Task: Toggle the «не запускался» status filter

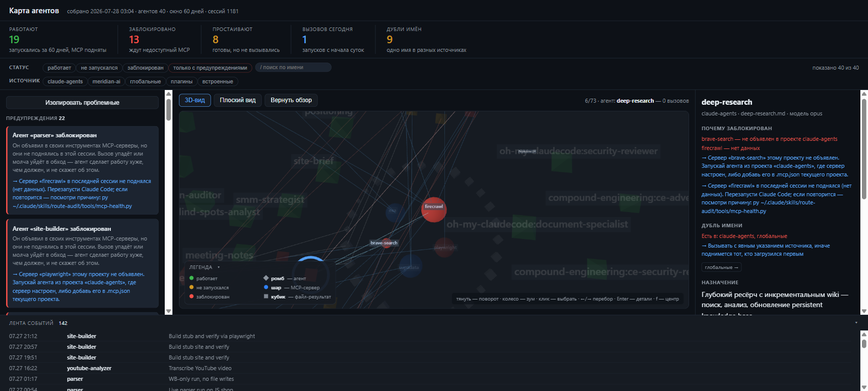Action: (x=99, y=68)
